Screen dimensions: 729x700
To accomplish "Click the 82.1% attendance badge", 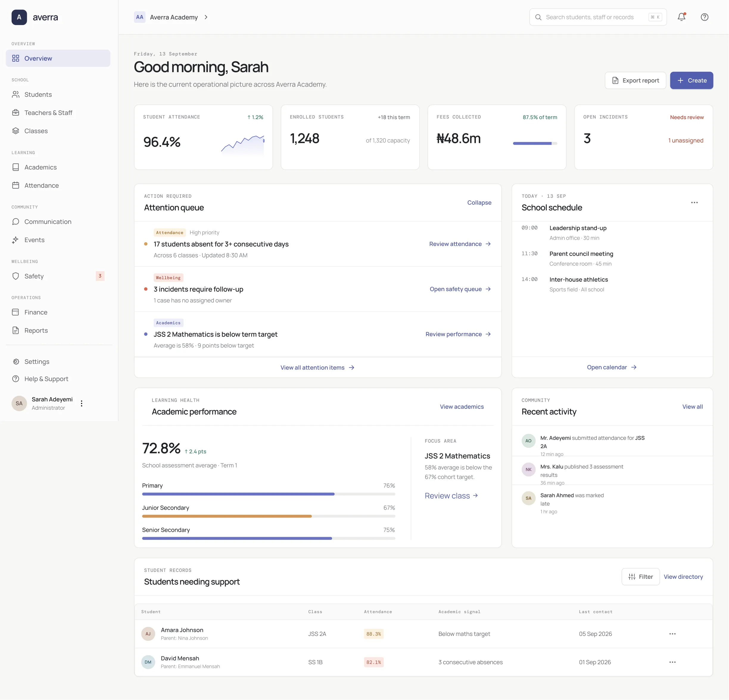I will pyautogui.click(x=373, y=662).
